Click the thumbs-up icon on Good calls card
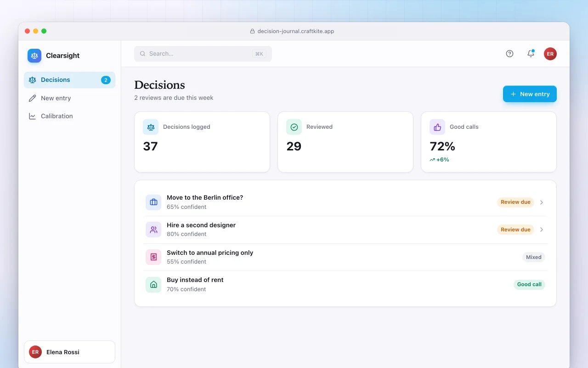 437,127
